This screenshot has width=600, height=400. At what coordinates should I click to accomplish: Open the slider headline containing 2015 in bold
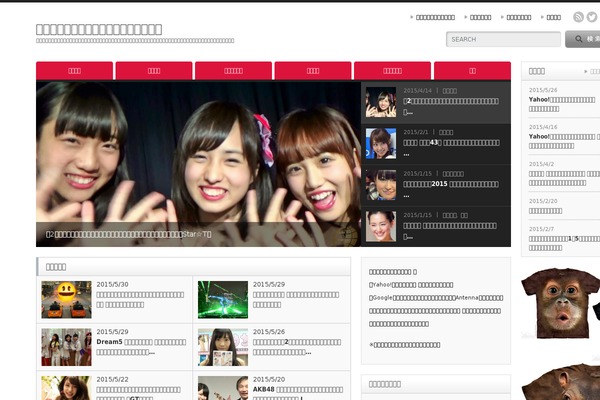tap(451, 188)
